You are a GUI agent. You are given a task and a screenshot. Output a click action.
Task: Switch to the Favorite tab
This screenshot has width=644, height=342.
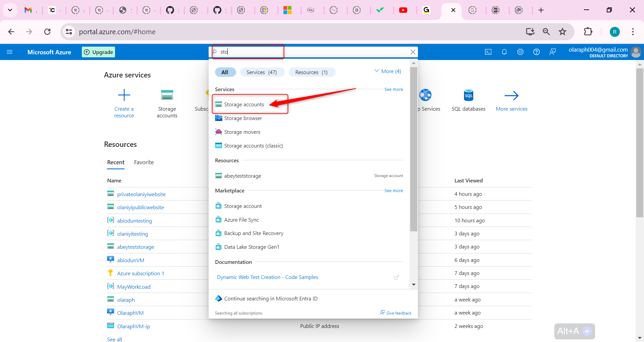coord(144,162)
